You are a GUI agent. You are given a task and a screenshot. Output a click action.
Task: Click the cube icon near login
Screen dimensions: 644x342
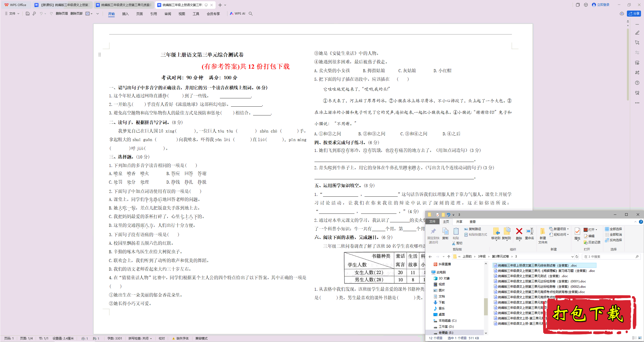(x=586, y=5)
